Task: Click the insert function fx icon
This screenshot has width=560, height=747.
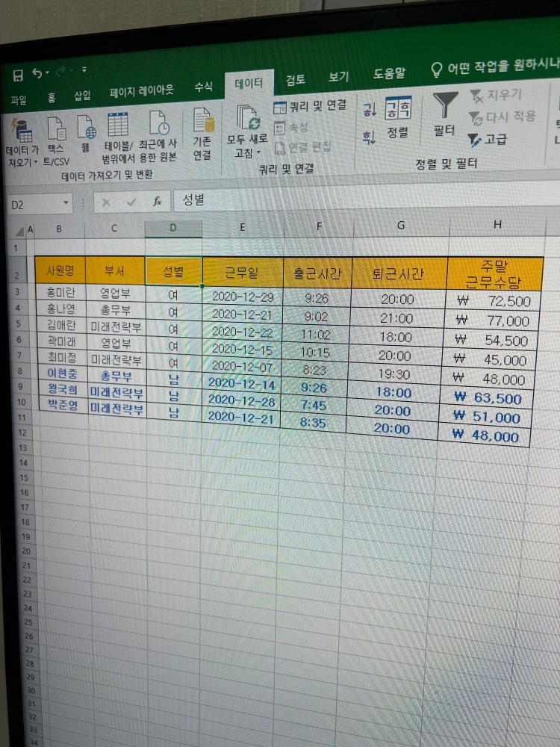Action: point(157,202)
